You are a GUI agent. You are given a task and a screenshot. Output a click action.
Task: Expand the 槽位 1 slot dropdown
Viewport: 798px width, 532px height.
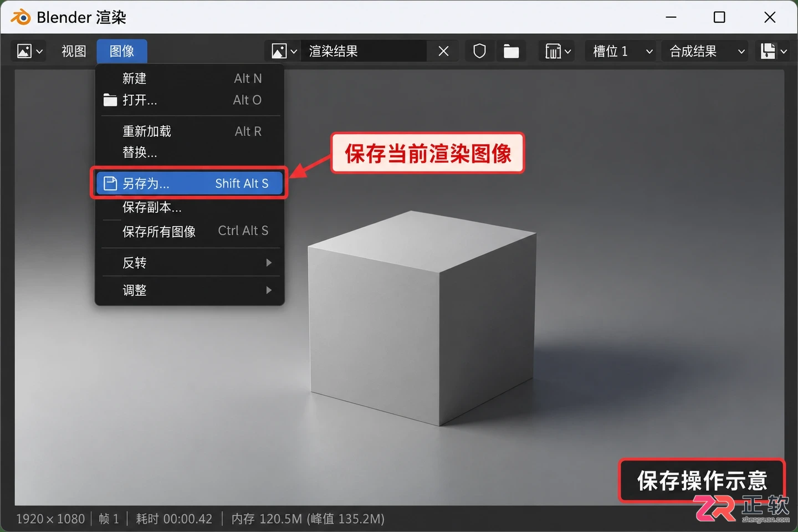point(622,52)
